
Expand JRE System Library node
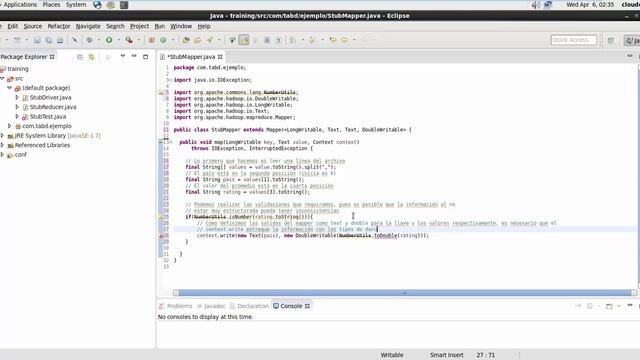click(2, 135)
